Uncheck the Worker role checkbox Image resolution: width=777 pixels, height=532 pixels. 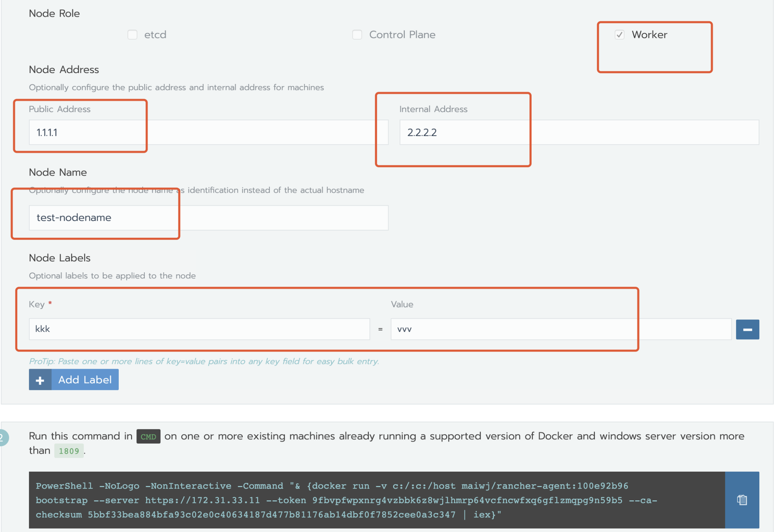620,35
